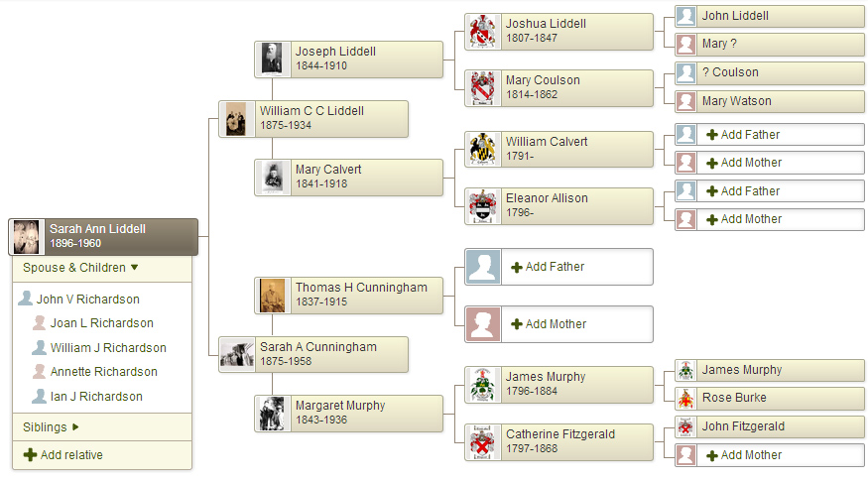Image resolution: width=868 pixels, height=482 pixels.
Task: Click James Murphy 1796-1884 crest icon
Action: click(x=483, y=384)
